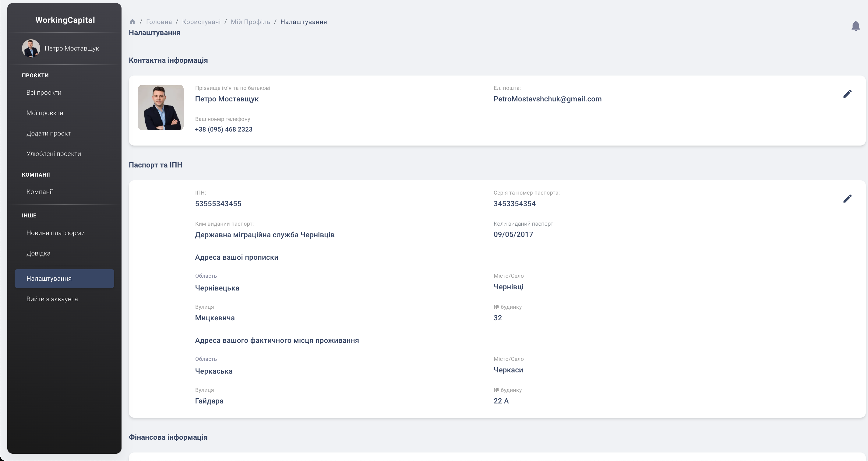This screenshot has height=461, width=868.
Task: Select the highlighted Налаштування menu item
Action: pyautogui.click(x=64, y=279)
